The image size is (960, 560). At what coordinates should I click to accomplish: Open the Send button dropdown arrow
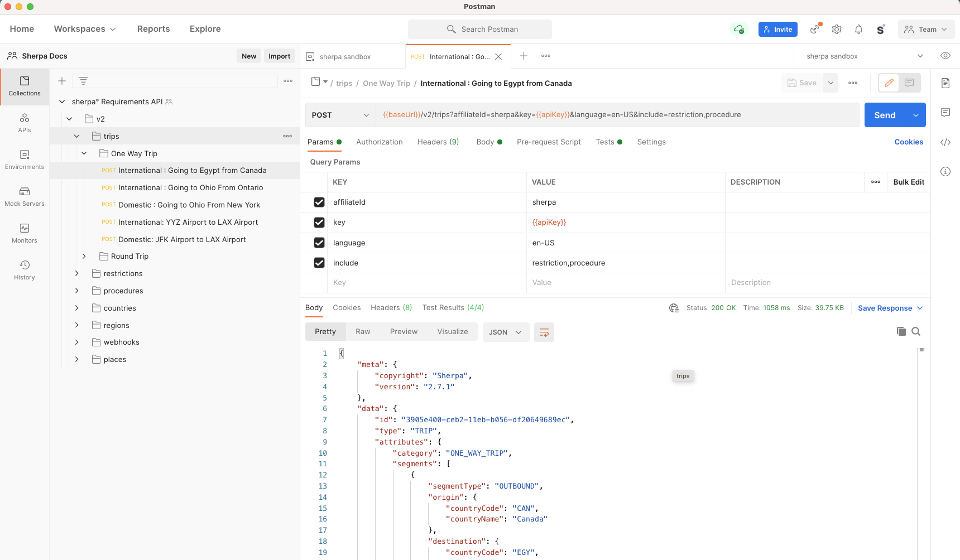point(916,115)
